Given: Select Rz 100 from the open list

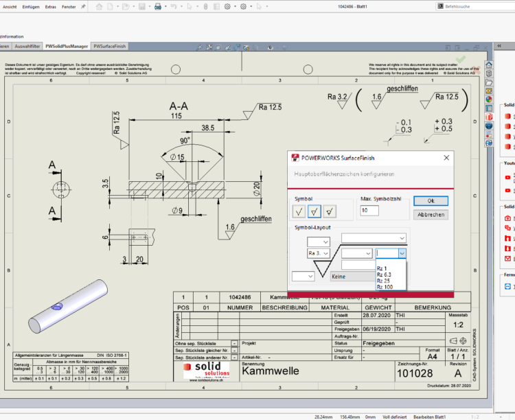Looking at the screenshot, I should [386, 287].
